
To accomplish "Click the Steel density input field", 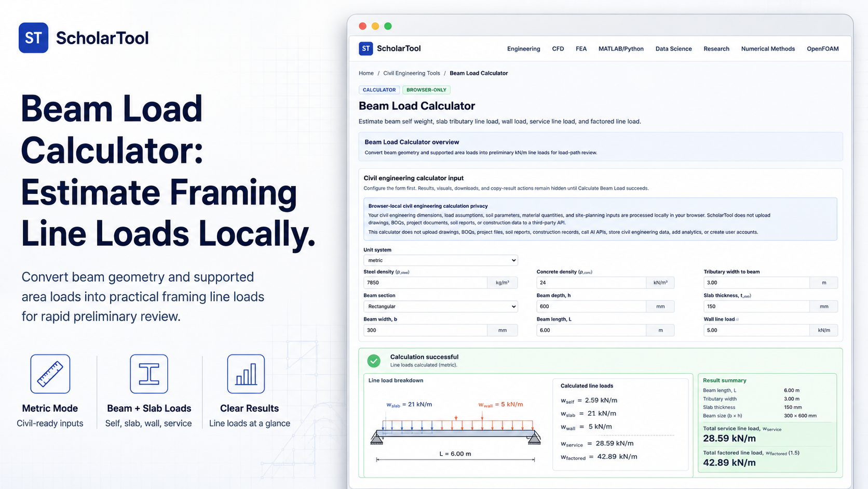I will 425,283.
